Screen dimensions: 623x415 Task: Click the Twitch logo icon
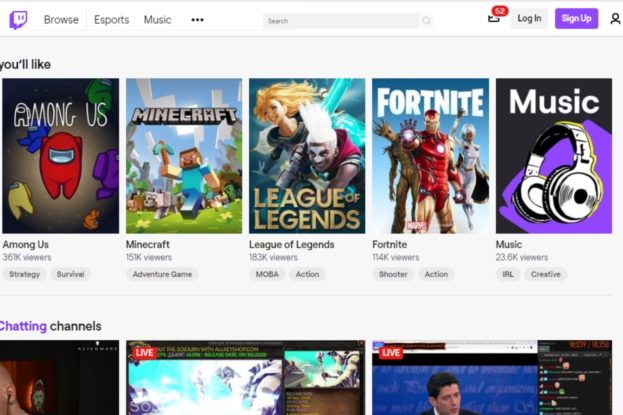[18, 19]
